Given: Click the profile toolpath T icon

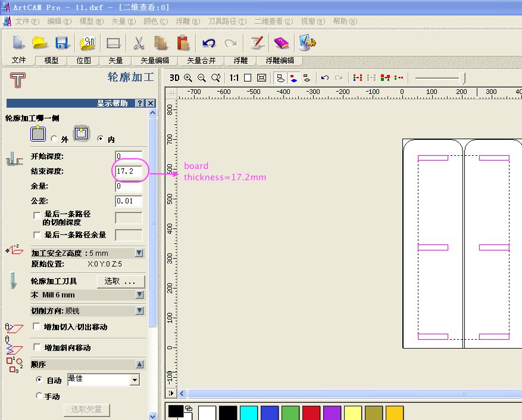Looking at the screenshot, I should tap(18, 80).
